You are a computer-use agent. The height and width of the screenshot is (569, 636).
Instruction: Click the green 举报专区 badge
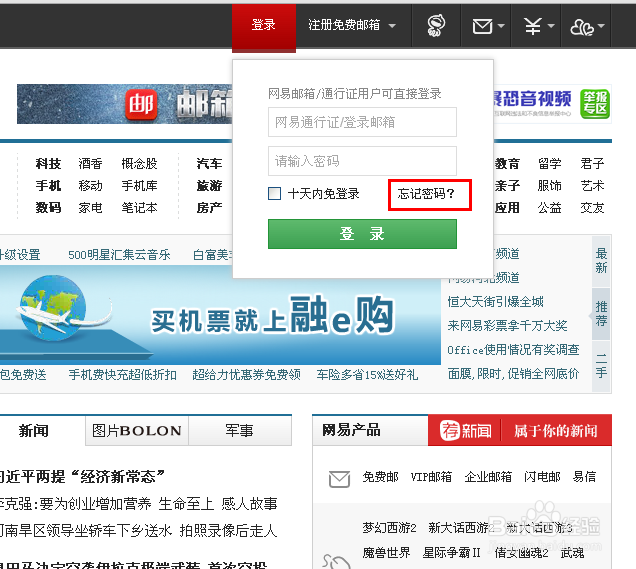pos(595,104)
